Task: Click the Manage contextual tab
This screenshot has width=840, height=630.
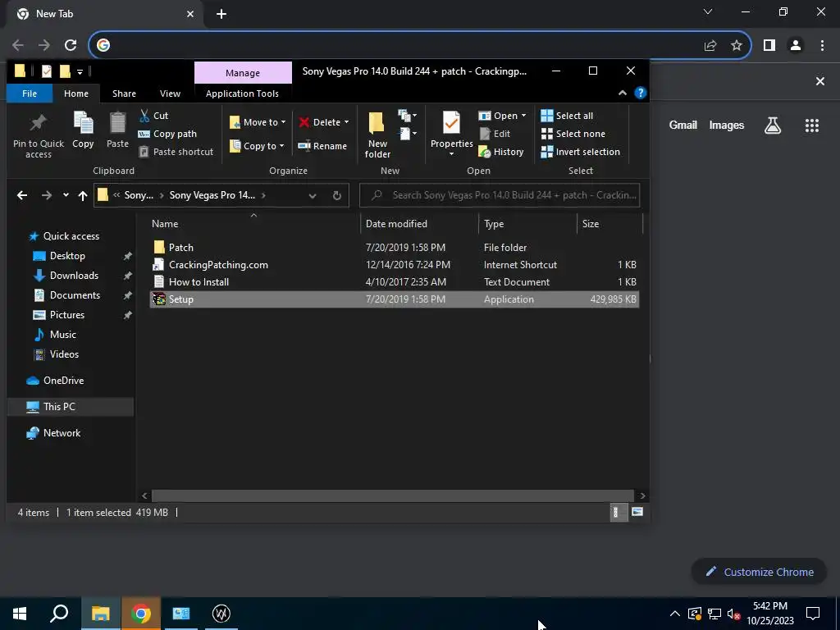Action: click(243, 73)
